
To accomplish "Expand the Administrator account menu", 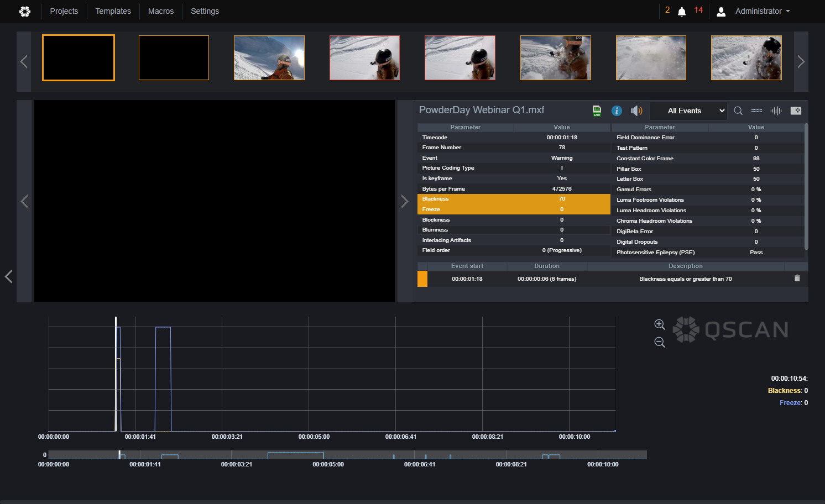I will point(763,11).
